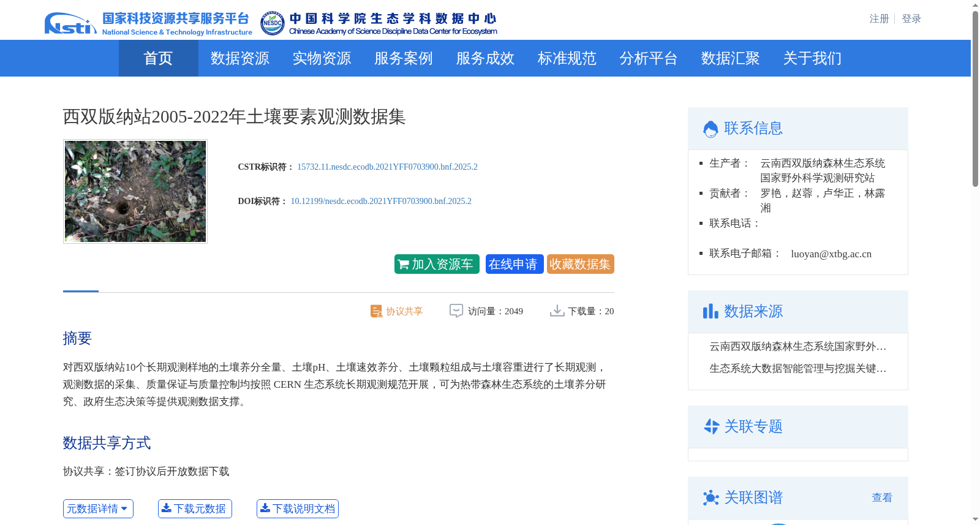Select 服务成效 from navigation
980x525 pixels.
[485, 58]
